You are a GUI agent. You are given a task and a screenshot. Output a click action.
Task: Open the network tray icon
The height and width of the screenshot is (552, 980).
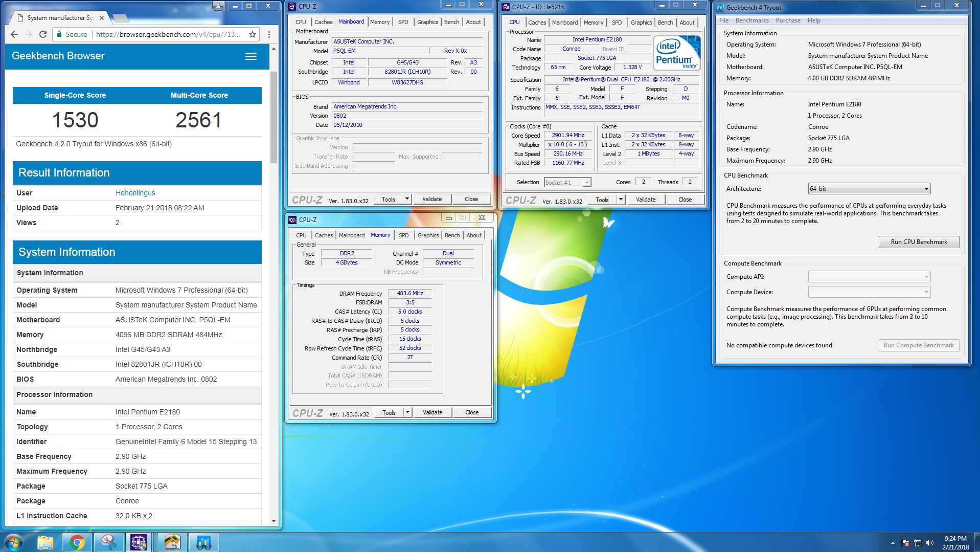(x=918, y=543)
